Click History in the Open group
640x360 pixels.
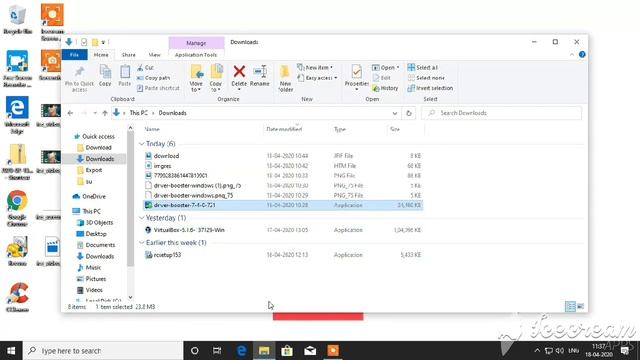tap(385, 88)
